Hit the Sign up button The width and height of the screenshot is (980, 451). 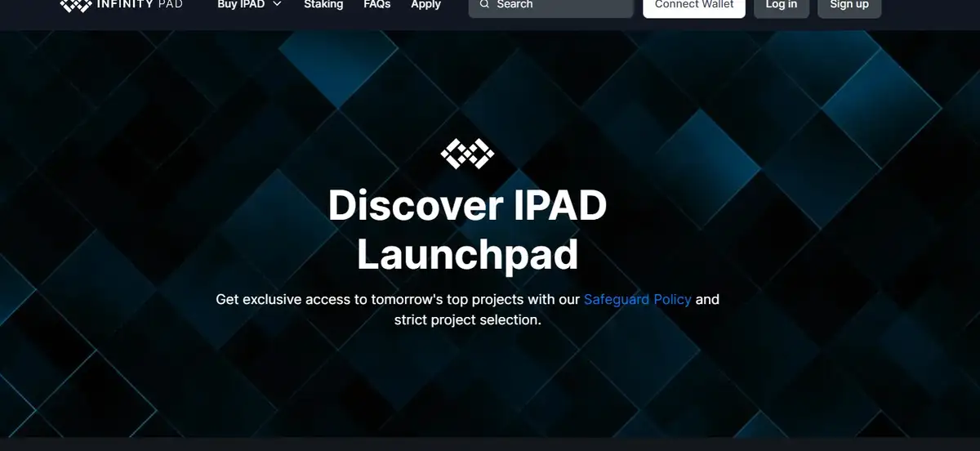click(x=849, y=6)
